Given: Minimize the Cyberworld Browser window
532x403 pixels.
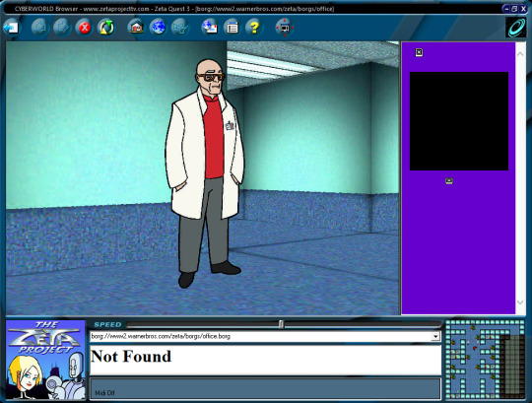Looking at the screenshot, I should point(506,9).
